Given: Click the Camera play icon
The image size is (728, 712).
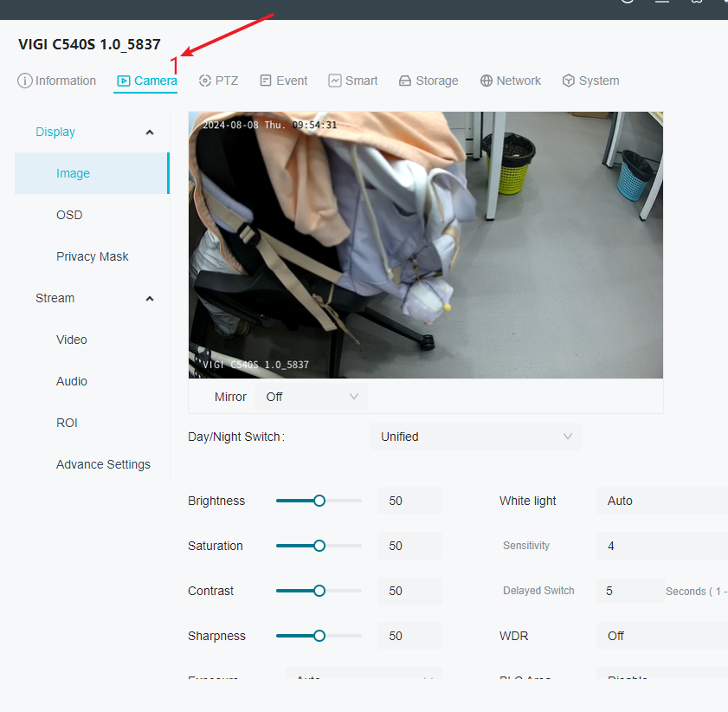Looking at the screenshot, I should pyautogui.click(x=124, y=81).
